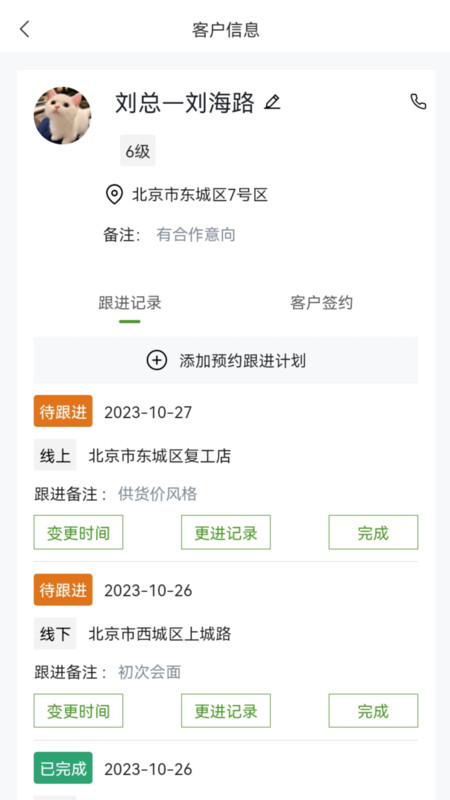Click 更进记录 for the 西城区上城路 record
Screen dimensions: 450x800
pyautogui.click(x=226, y=710)
